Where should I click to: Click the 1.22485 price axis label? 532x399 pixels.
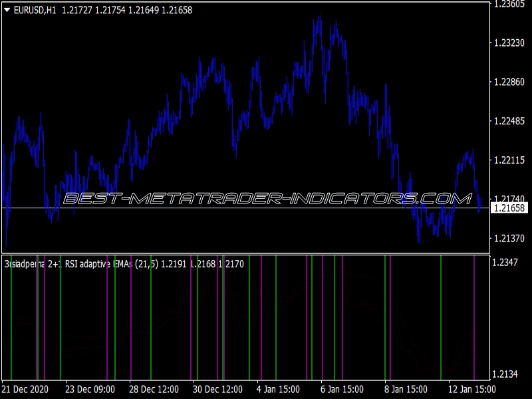click(x=509, y=121)
